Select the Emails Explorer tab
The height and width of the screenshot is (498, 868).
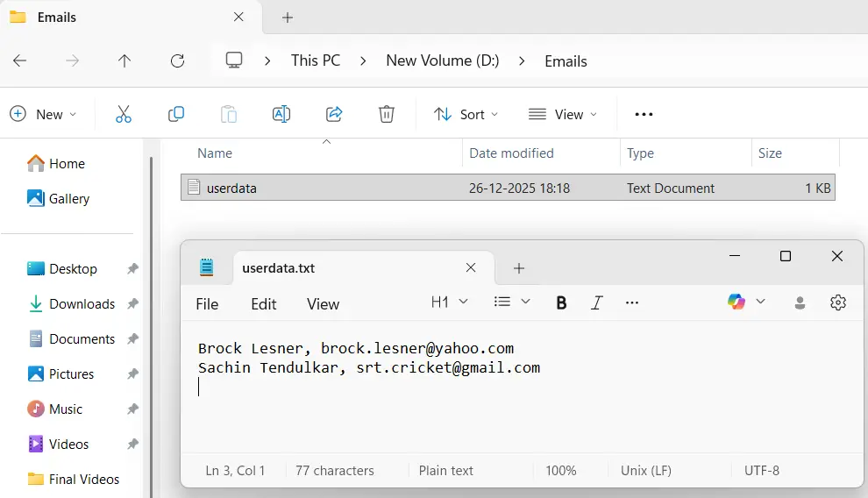tap(130, 18)
